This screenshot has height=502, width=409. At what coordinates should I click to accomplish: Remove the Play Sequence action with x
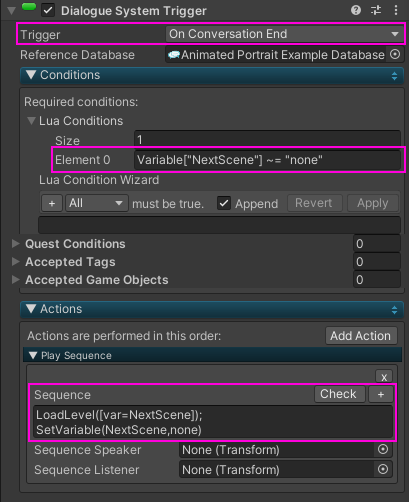(384, 377)
